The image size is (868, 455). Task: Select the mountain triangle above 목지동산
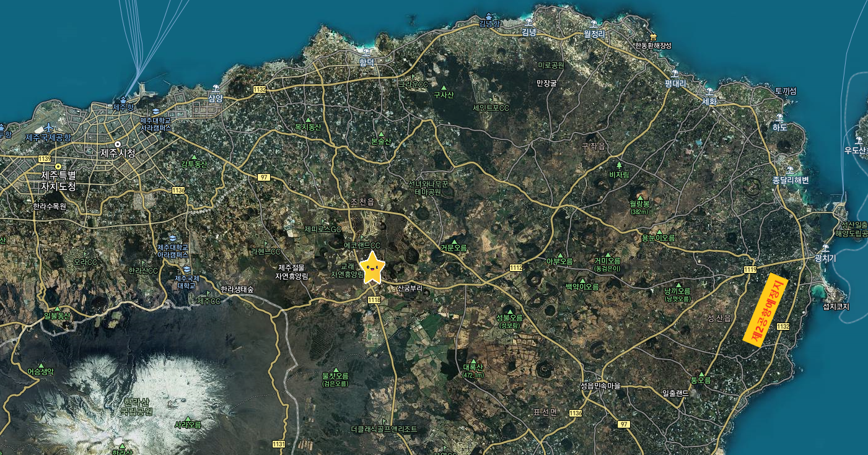click(308, 119)
